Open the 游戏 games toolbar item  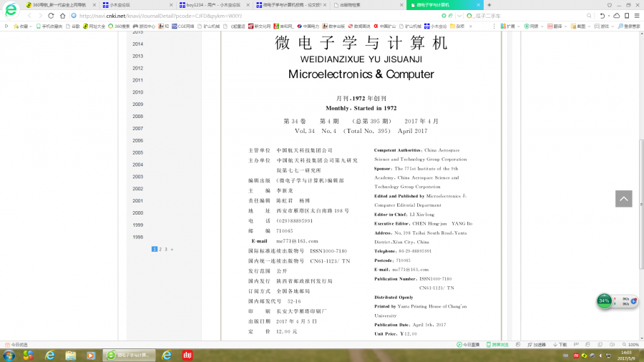603,26
